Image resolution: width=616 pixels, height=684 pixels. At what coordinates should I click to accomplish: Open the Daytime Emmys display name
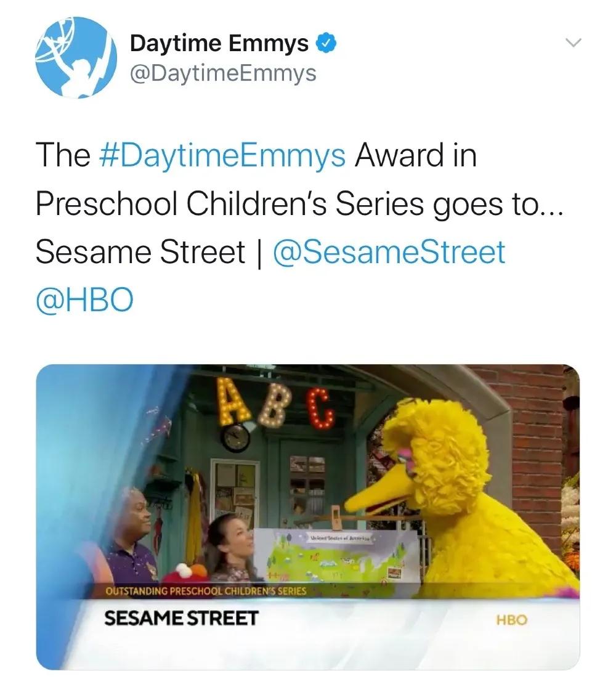(219, 43)
